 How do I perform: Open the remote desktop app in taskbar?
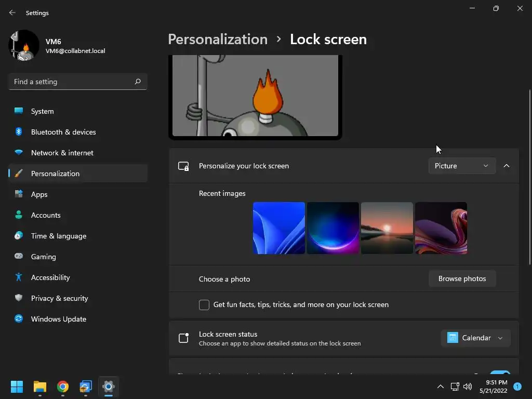[x=86, y=387]
